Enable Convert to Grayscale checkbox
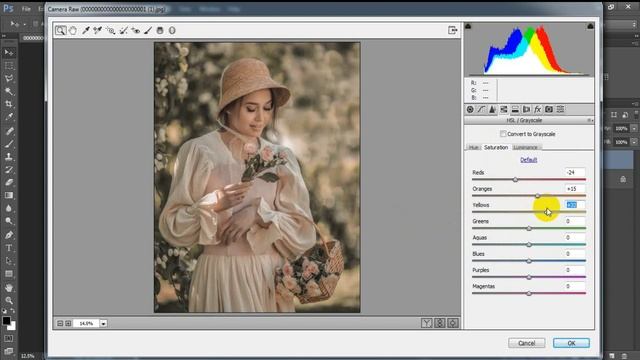Image resolution: width=640 pixels, height=360 pixels. [x=503, y=134]
